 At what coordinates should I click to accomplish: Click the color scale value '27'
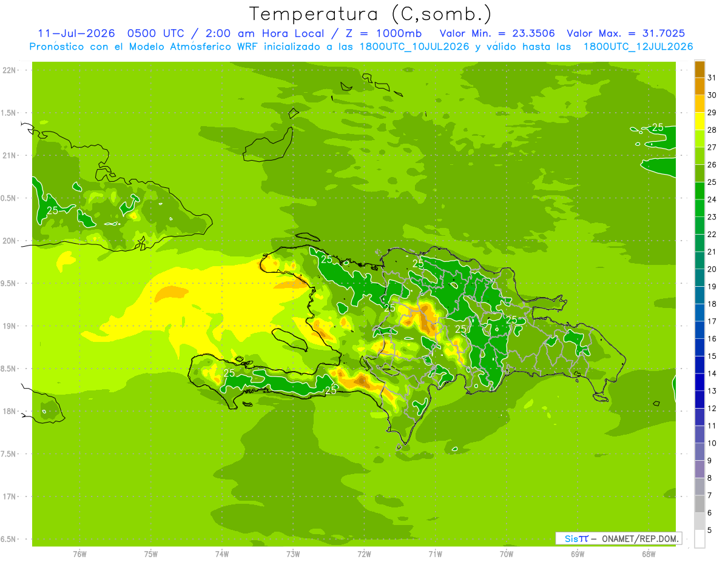click(x=712, y=147)
